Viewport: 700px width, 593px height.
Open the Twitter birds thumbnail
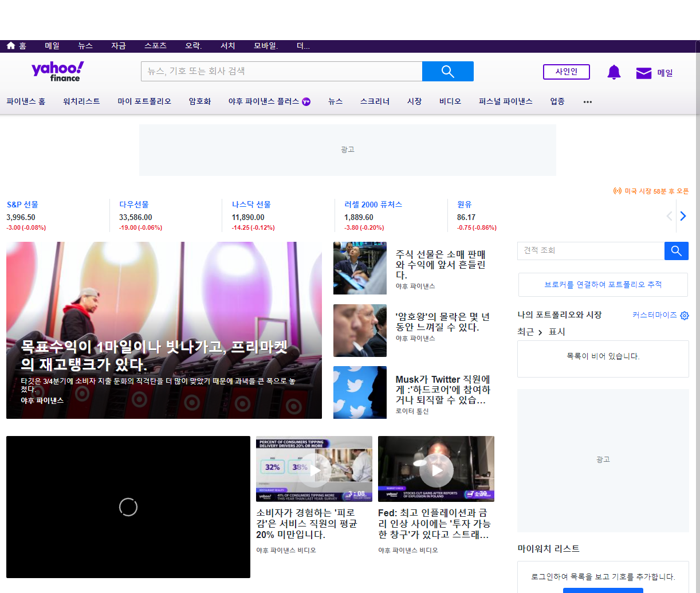coord(360,392)
